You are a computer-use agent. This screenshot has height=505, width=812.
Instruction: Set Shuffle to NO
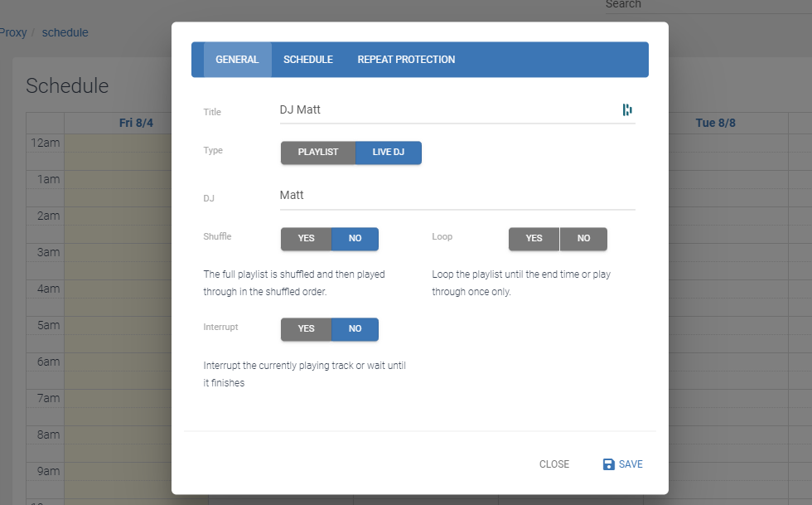pyautogui.click(x=355, y=239)
